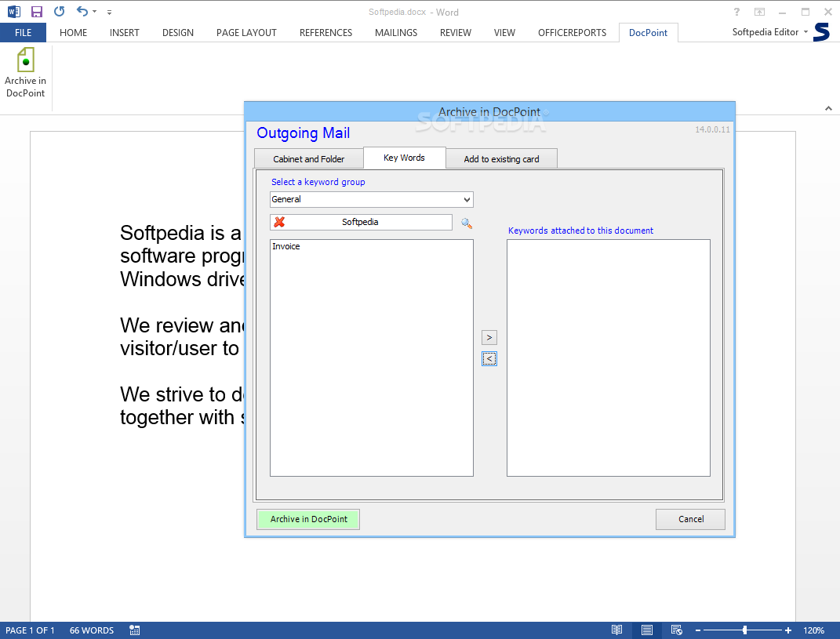Click the macro recording status icon
Screen dimensions: 840x639
134,630
